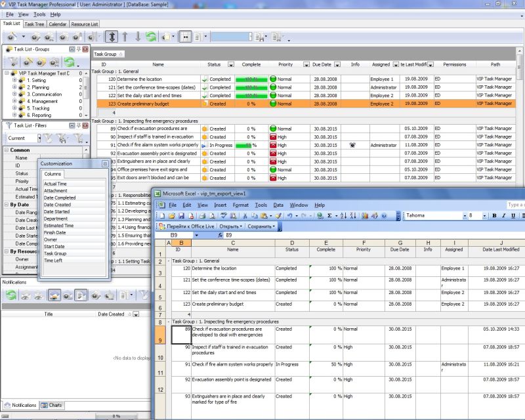
Task: Click the search field in main toolbar
Action: [x=231, y=37]
